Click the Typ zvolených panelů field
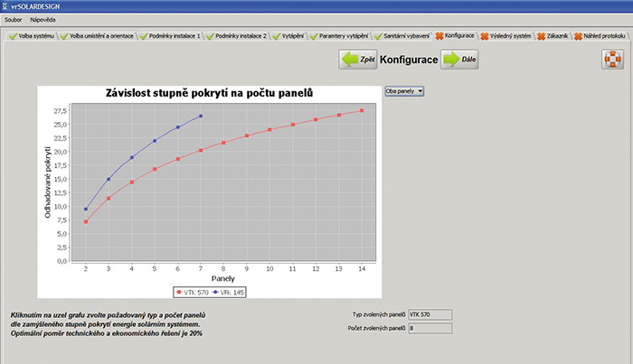This screenshot has width=633, height=364. point(430,314)
